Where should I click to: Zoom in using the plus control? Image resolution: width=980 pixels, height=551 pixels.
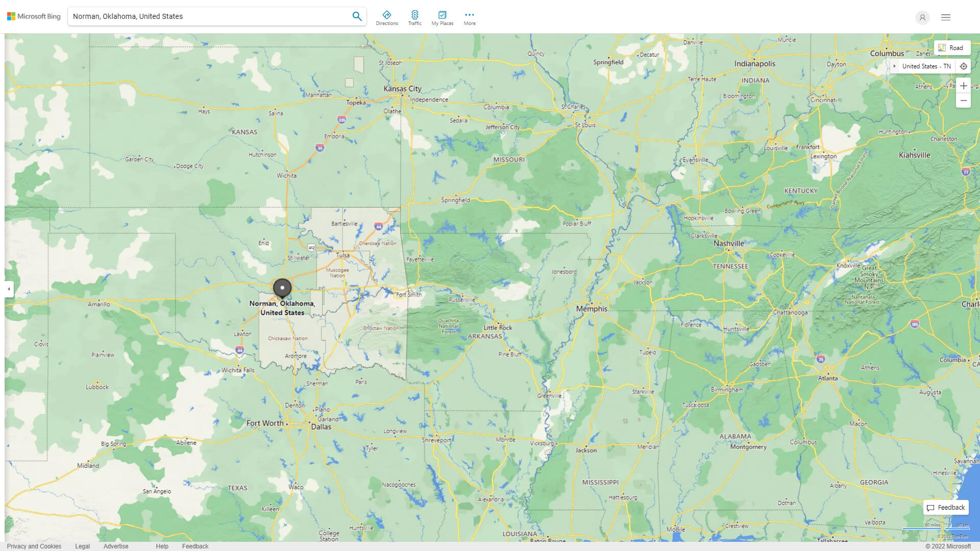[x=964, y=86]
